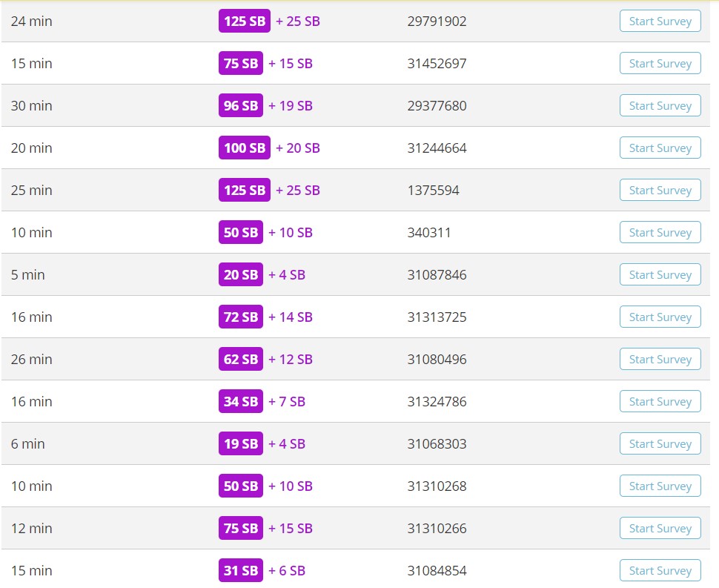Click the 125 SB badge in the 29791902 row
The image size is (719, 588).
tap(245, 21)
